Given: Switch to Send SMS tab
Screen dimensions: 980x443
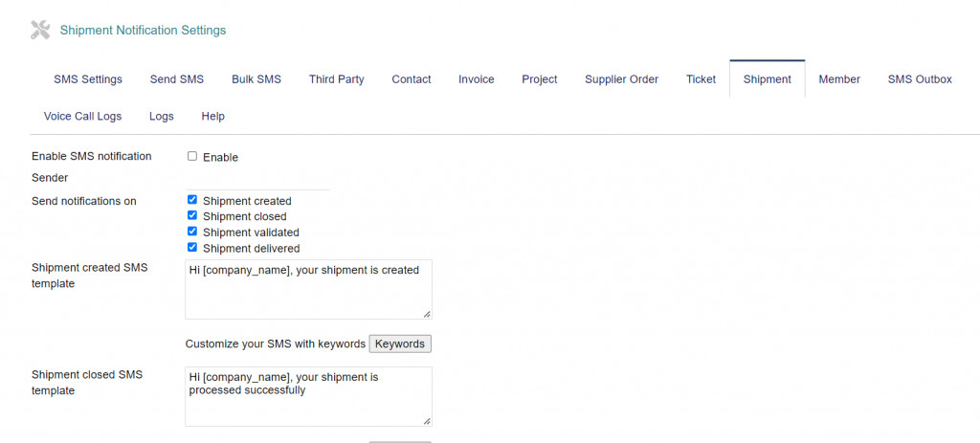Looking at the screenshot, I should pyautogui.click(x=177, y=79).
